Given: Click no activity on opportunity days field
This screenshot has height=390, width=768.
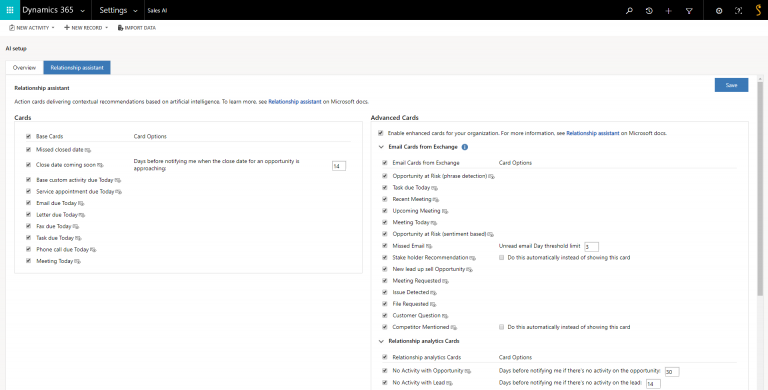Looking at the screenshot, I should (x=672, y=372).
